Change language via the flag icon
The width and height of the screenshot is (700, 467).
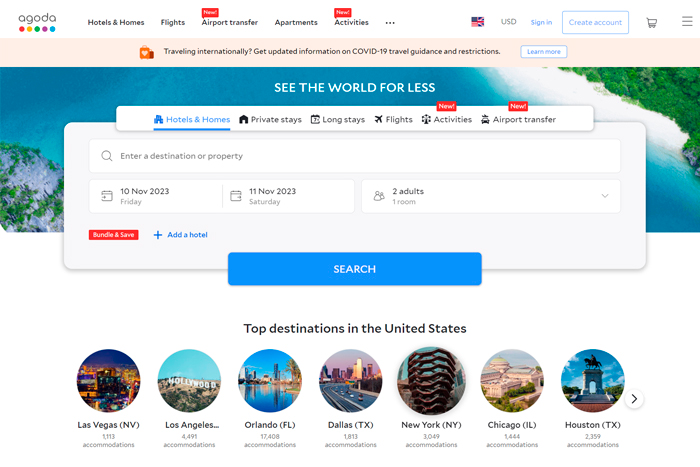pos(478,22)
